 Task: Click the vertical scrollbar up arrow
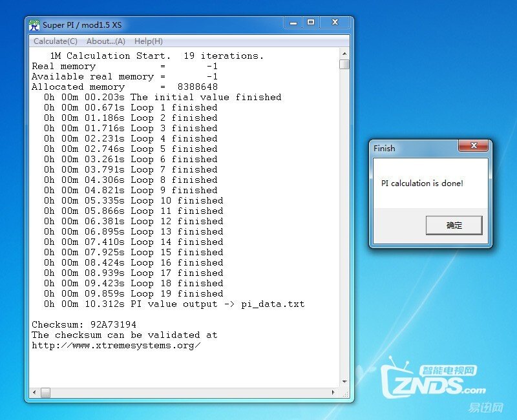tap(344, 54)
